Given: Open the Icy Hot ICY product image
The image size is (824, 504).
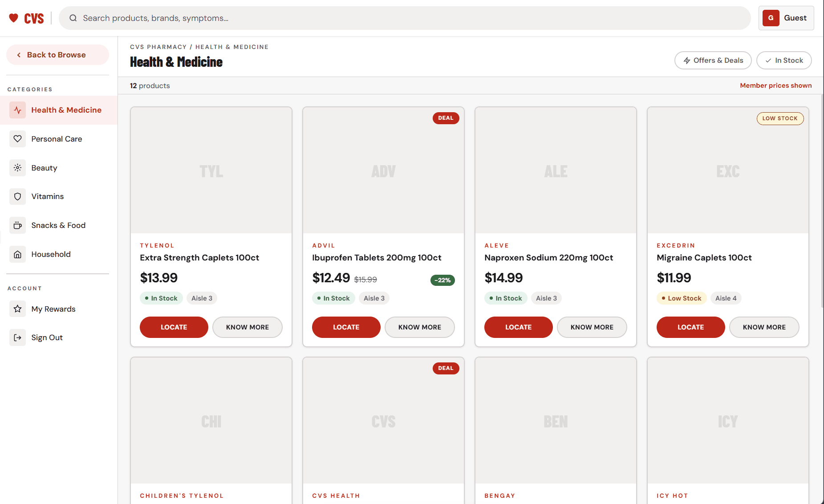Looking at the screenshot, I should pos(728,421).
